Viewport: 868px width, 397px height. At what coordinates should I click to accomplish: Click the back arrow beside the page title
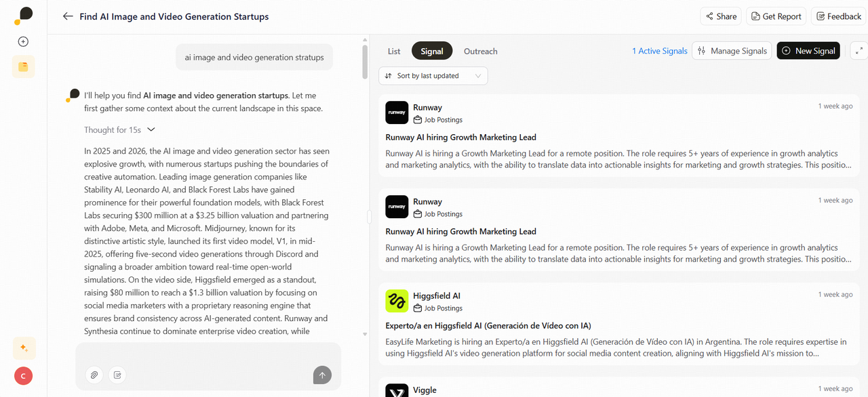point(68,16)
